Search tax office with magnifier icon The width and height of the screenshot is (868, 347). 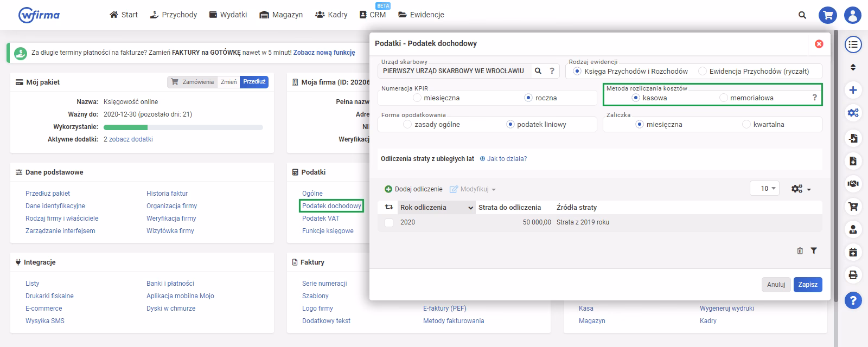538,71
